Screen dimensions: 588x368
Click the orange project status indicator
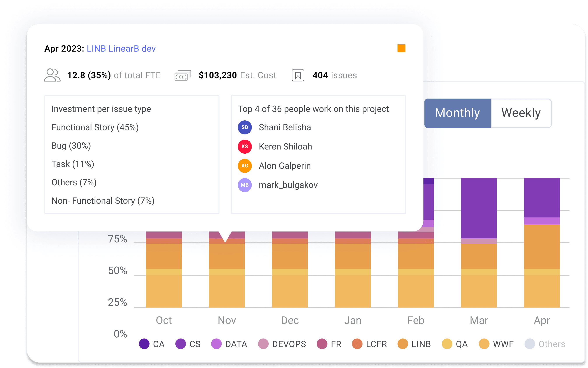[401, 48]
